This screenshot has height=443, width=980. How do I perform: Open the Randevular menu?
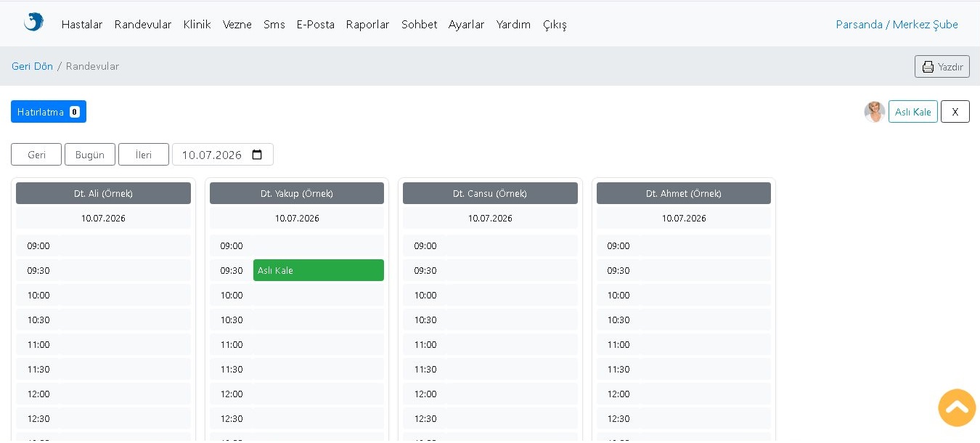(143, 25)
